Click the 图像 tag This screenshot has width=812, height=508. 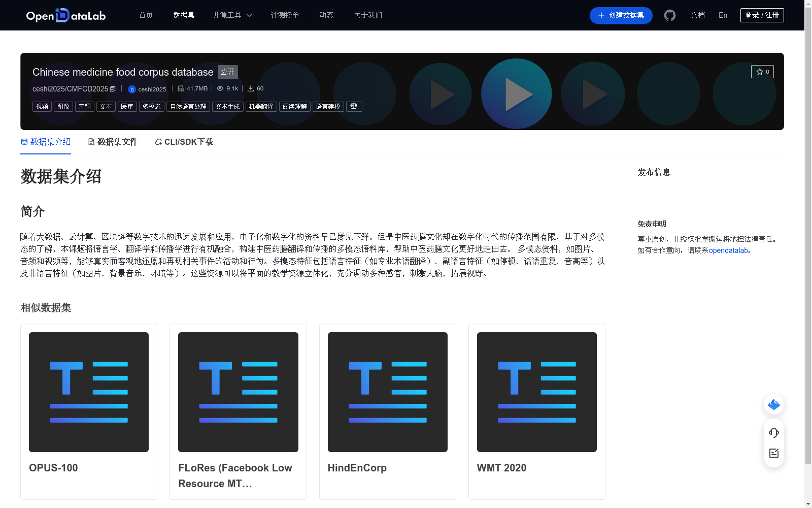(63, 106)
